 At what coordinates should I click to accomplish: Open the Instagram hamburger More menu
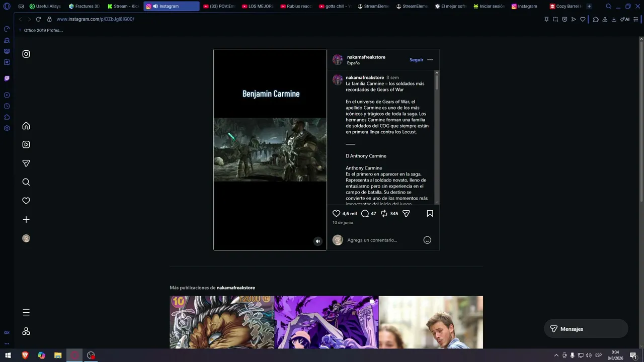coord(26,312)
